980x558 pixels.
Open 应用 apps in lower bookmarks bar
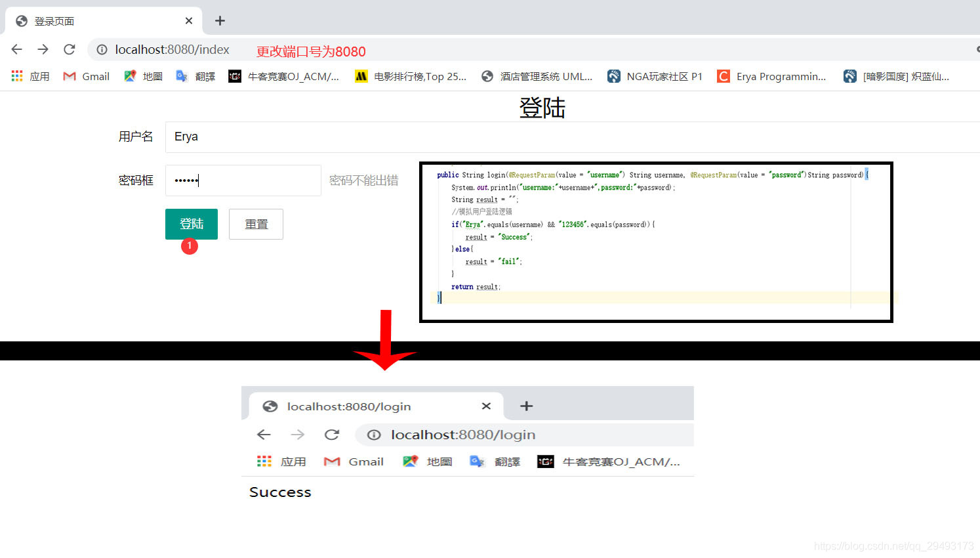[x=281, y=461]
